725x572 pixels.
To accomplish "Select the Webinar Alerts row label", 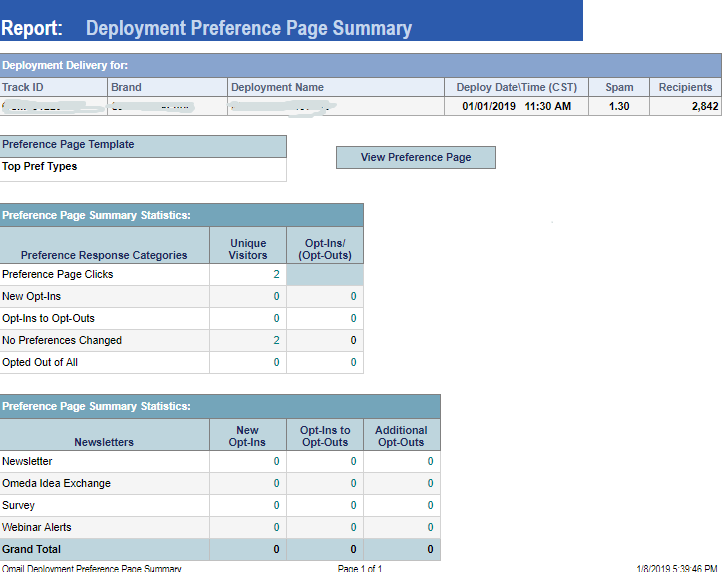I will 37,527.
